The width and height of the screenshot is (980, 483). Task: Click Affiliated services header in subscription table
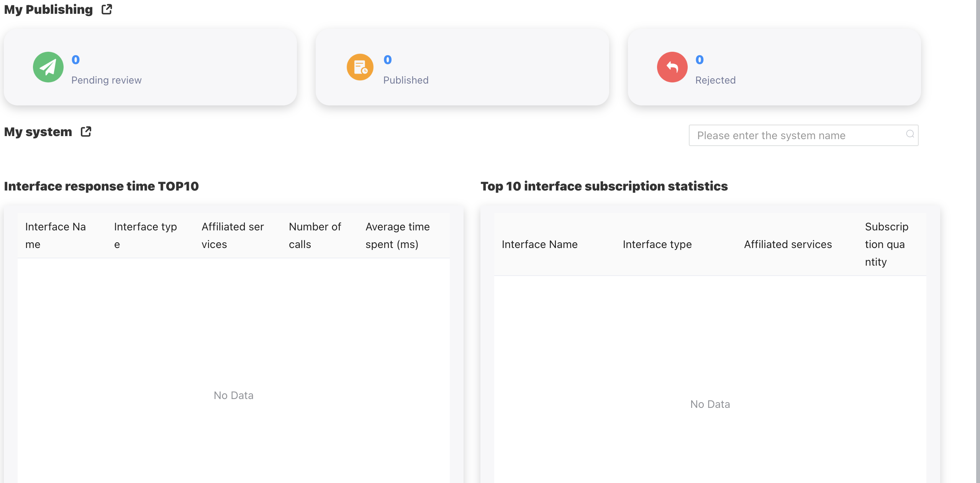(788, 244)
